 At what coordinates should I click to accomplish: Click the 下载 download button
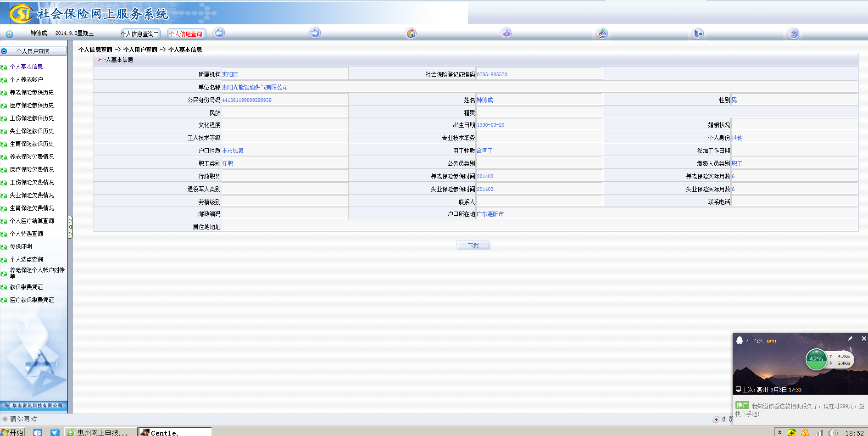click(473, 246)
